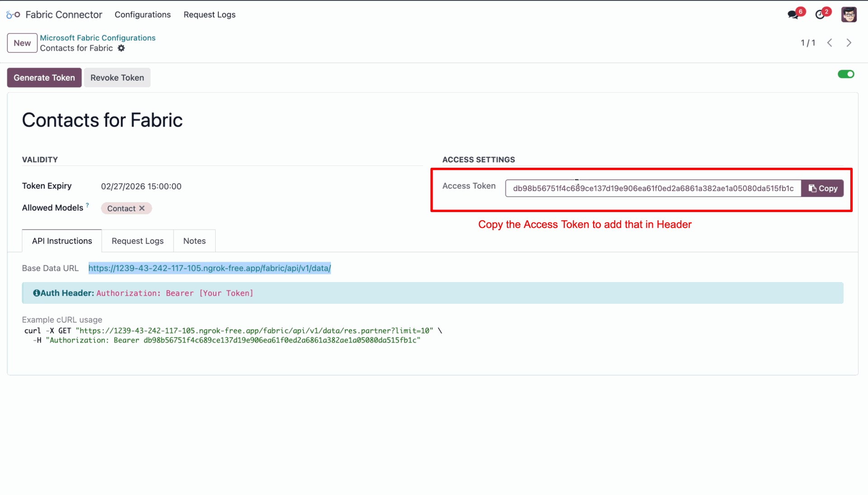This screenshot has width=868, height=495.
Task: Click the Fabric Connector app logo icon
Action: pyautogui.click(x=13, y=15)
